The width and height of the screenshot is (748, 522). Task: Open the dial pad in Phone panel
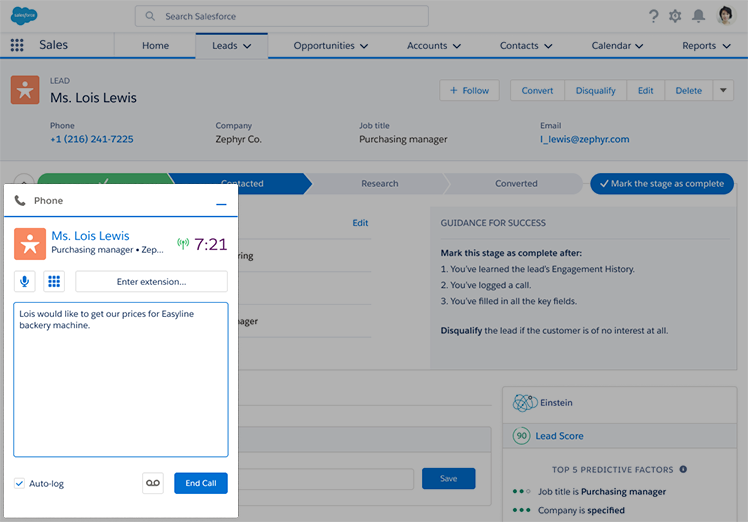[54, 282]
